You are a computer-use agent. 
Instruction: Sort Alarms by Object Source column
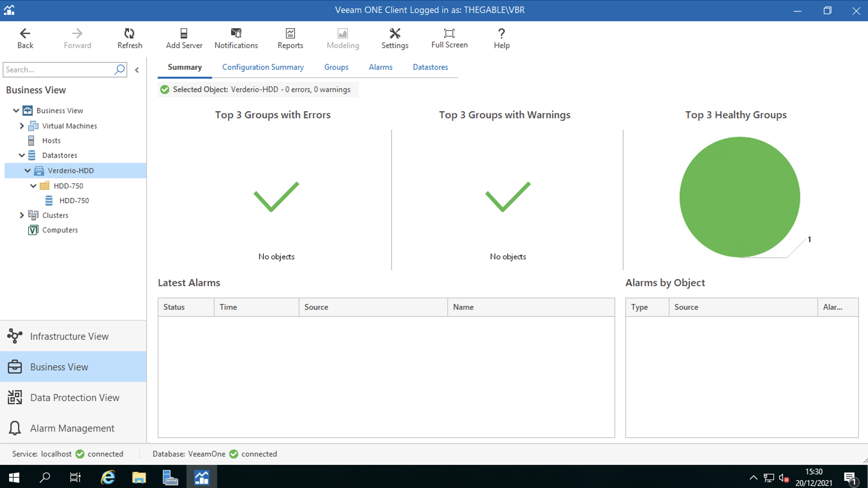(743, 307)
